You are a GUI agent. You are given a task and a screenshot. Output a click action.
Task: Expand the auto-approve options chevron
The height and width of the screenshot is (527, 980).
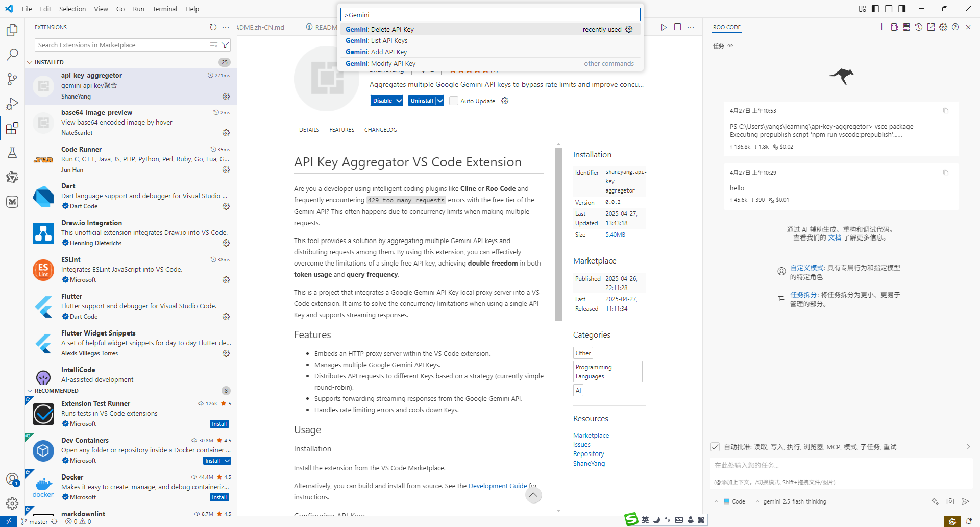tap(968, 447)
